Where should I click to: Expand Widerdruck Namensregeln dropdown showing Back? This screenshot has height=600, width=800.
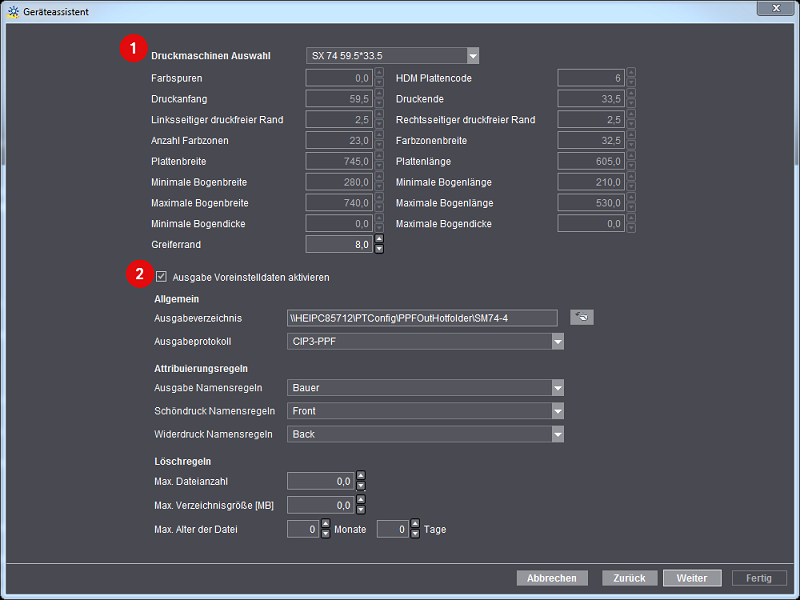(x=557, y=434)
